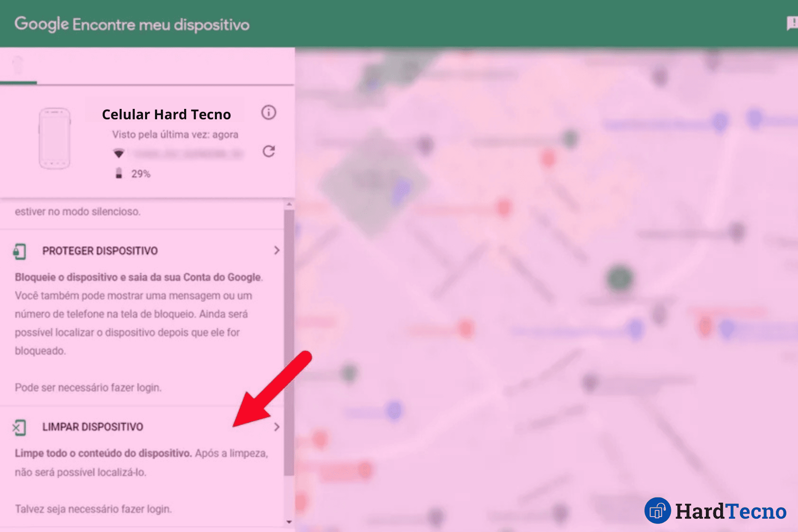This screenshot has height=532, width=798.
Task: Click the green location pin on map
Action: coord(620,278)
